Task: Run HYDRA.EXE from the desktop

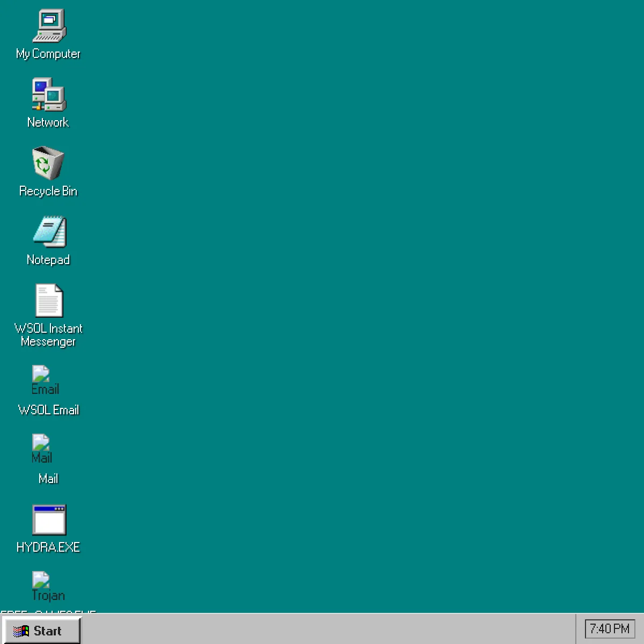Action: click(x=49, y=519)
